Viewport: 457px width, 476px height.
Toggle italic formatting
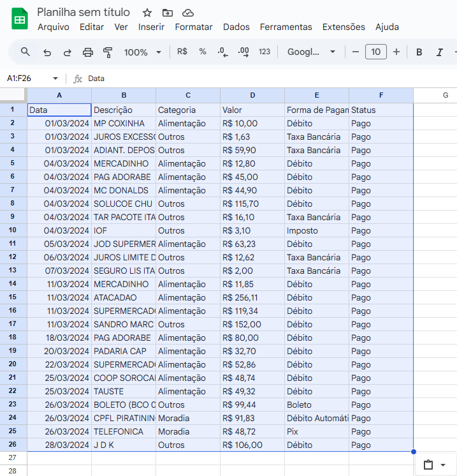click(x=439, y=52)
